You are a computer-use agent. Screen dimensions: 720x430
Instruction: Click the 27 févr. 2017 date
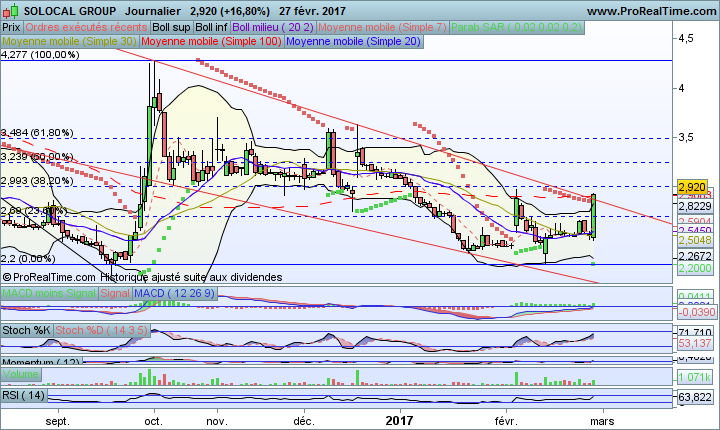pos(312,11)
